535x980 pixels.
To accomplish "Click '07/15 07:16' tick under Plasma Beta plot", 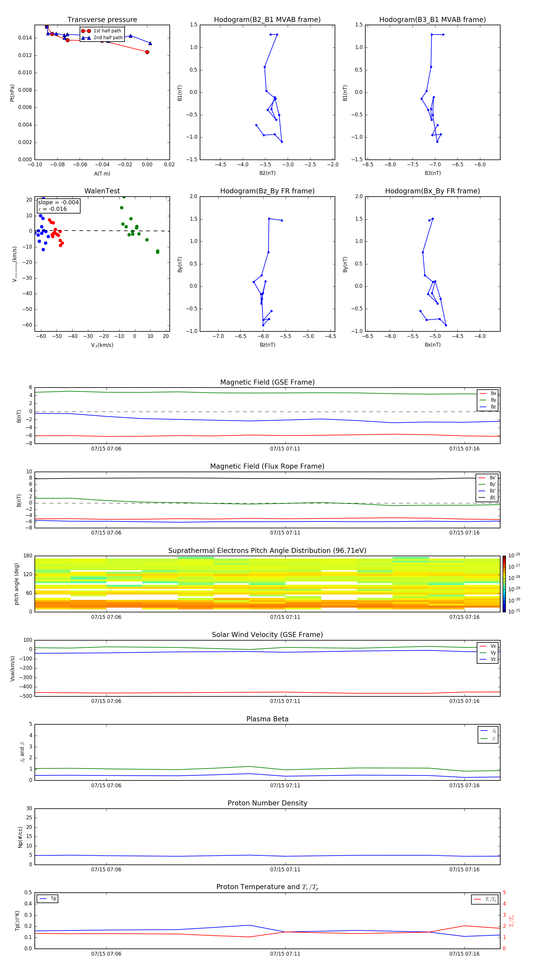I will click(x=464, y=785).
